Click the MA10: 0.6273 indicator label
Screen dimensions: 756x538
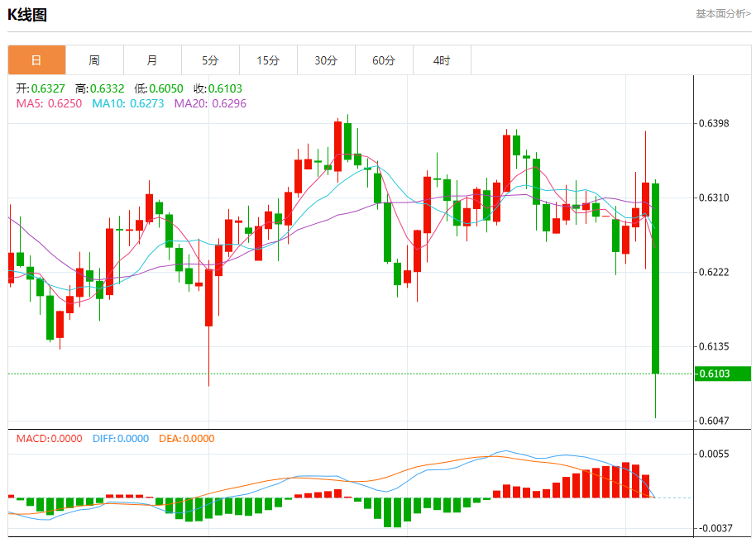pyautogui.click(x=128, y=103)
